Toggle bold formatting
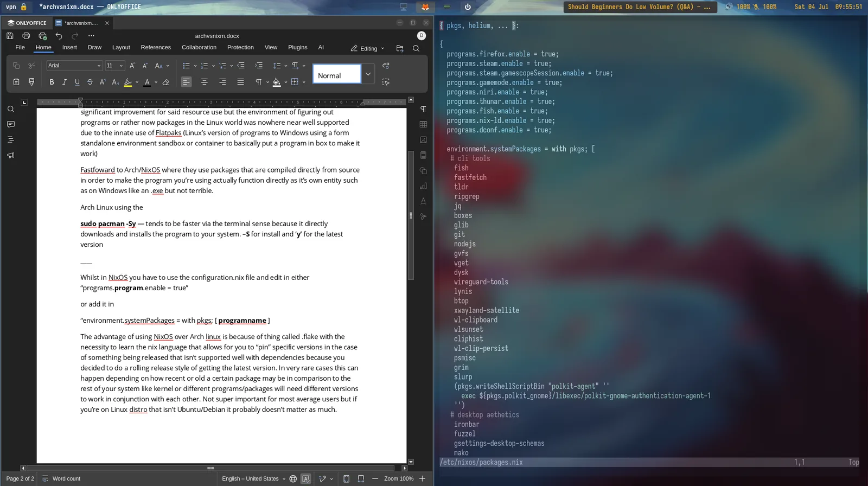The width and height of the screenshot is (868, 486). tap(52, 82)
